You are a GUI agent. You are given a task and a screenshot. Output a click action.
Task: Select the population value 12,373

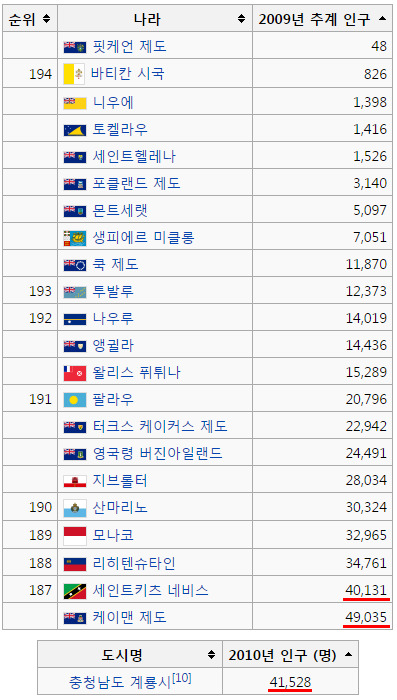tap(366, 292)
